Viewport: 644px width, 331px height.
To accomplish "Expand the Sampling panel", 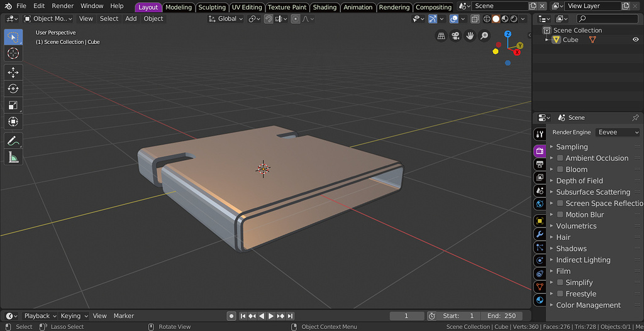I will (x=572, y=147).
